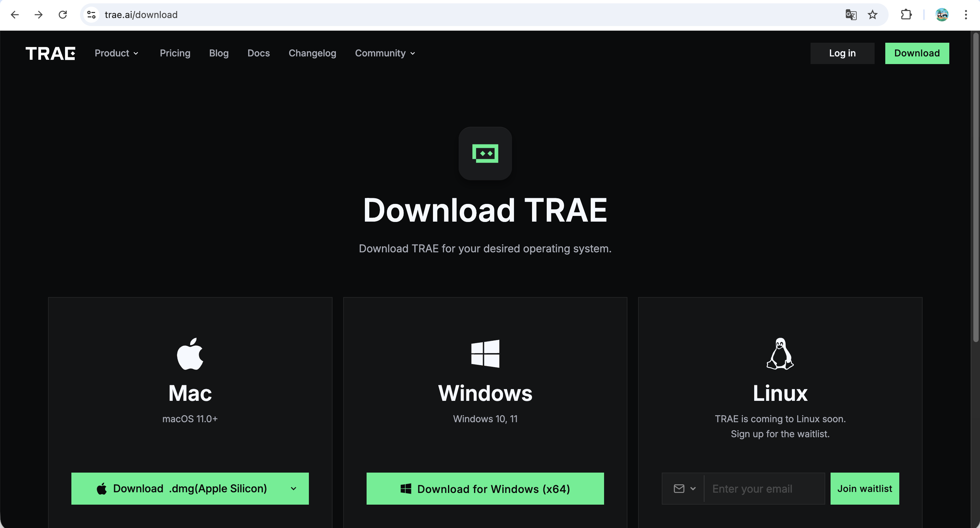Open the browser extensions puzzle icon

click(906, 15)
